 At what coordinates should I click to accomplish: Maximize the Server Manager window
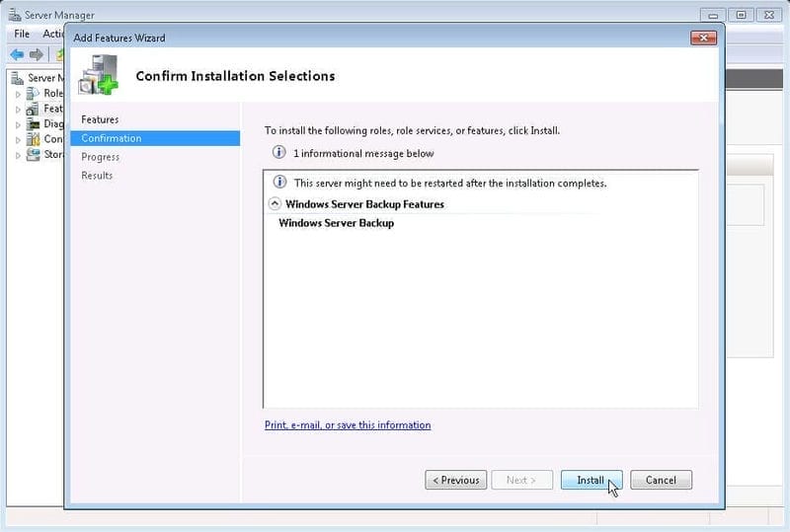click(x=742, y=15)
